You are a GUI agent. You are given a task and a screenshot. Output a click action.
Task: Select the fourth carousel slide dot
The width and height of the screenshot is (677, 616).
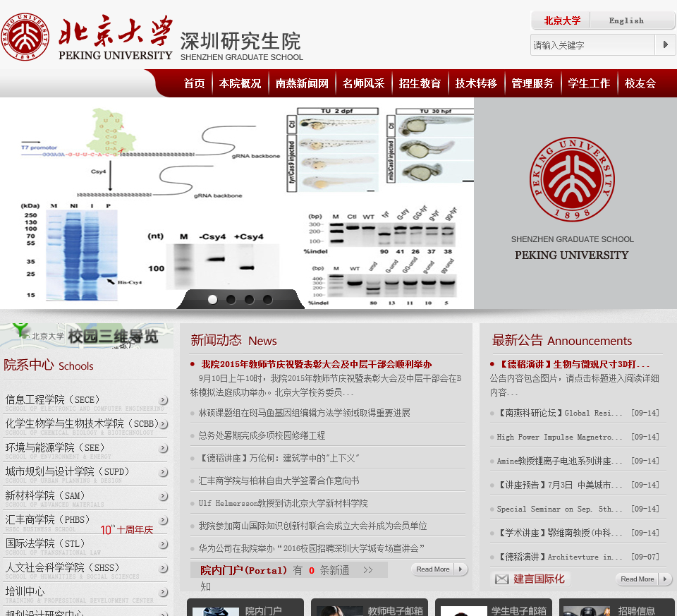pos(268,299)
